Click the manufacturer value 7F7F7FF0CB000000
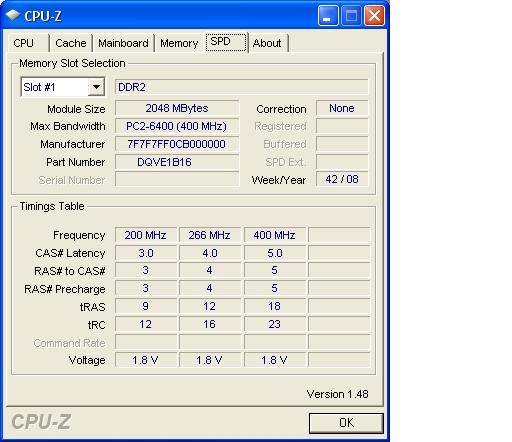 [x=177, y=144]
